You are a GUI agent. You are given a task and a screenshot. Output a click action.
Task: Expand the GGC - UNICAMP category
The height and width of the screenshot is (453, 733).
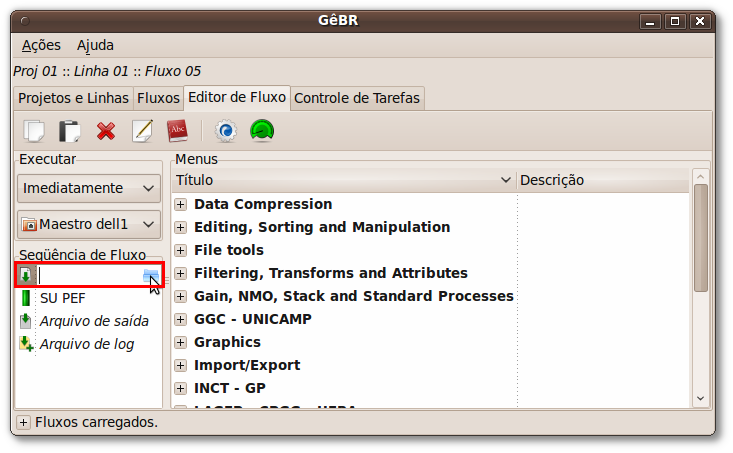(x=180, y=319)
